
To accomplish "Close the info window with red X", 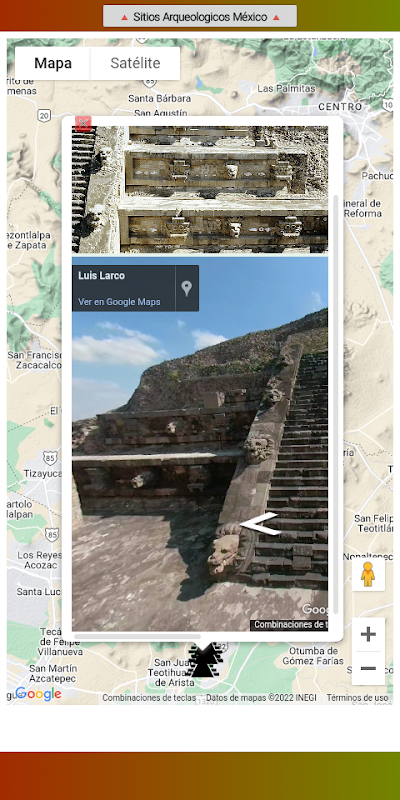I will [x=83, y=124].
